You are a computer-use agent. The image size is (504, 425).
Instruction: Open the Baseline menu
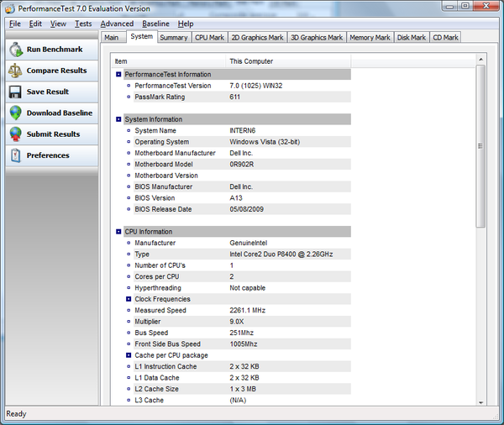[x=155, y=24]
